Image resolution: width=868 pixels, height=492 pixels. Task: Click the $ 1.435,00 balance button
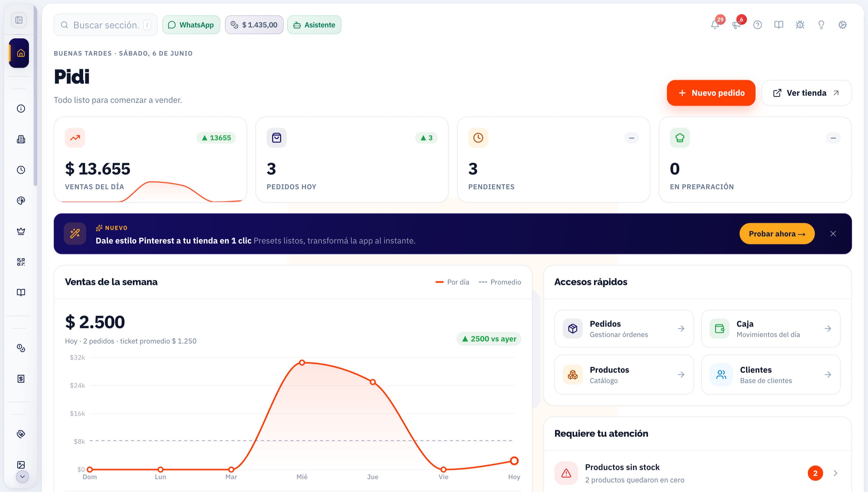click(254, 25)
